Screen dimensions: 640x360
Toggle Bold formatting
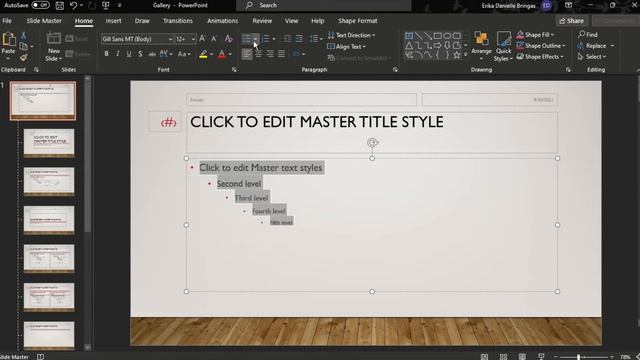pyautogui.click(x=107, y=54)
